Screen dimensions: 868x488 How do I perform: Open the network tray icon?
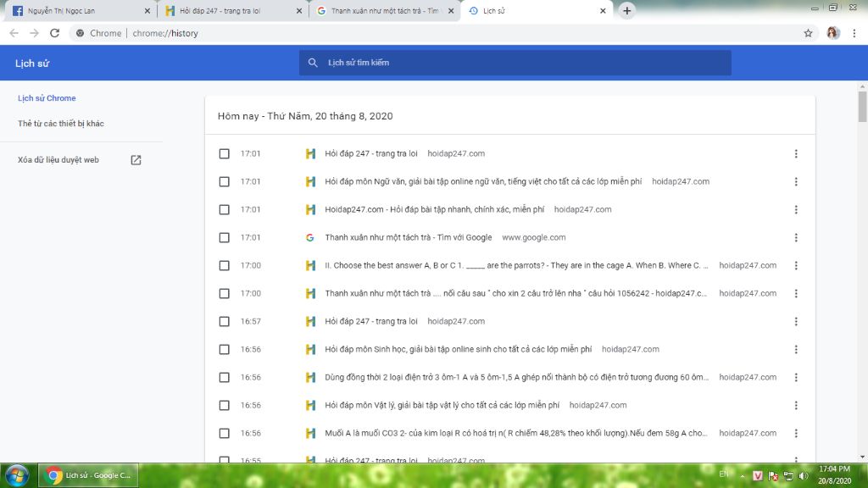[788, 475]
